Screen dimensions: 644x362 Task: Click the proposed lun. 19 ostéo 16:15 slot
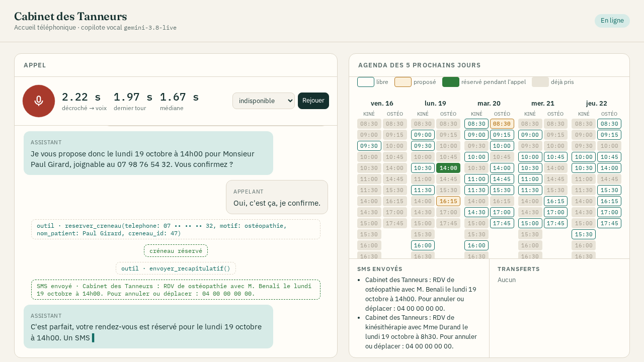(x=448, y=201)
